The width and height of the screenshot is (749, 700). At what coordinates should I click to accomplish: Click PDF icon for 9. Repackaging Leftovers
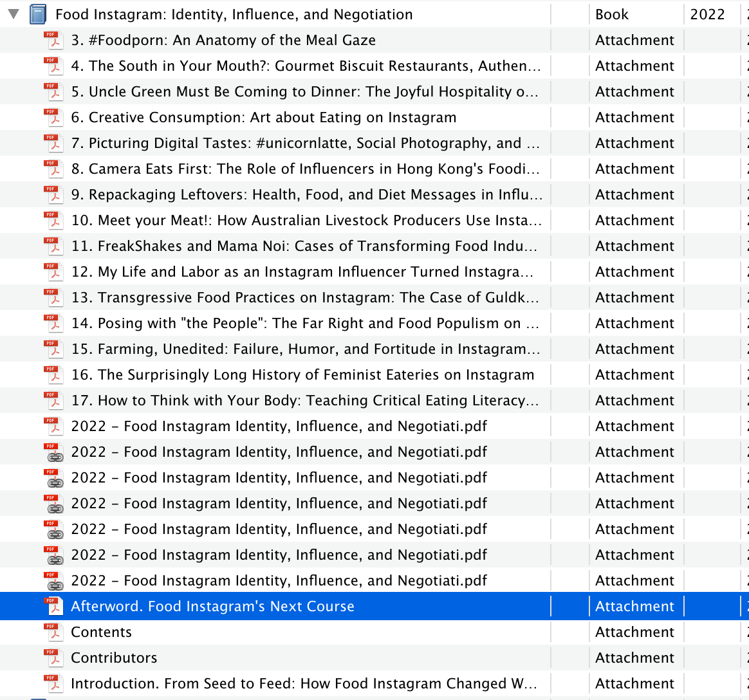click(53, 195)
